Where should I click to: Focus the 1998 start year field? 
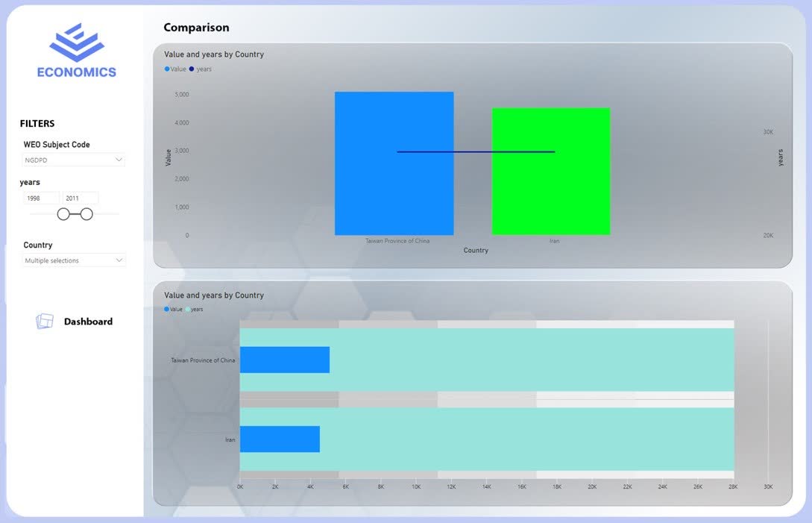[x=41, y=198]
